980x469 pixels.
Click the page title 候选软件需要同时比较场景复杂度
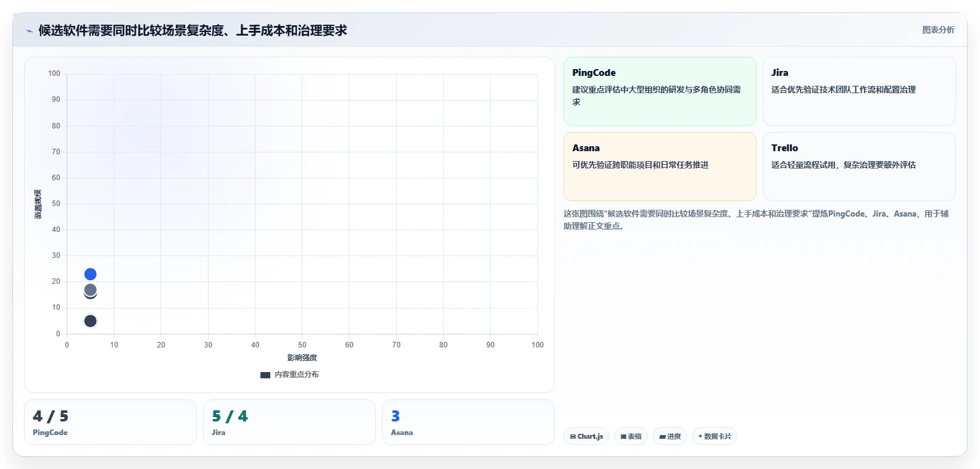pos(193,30)
